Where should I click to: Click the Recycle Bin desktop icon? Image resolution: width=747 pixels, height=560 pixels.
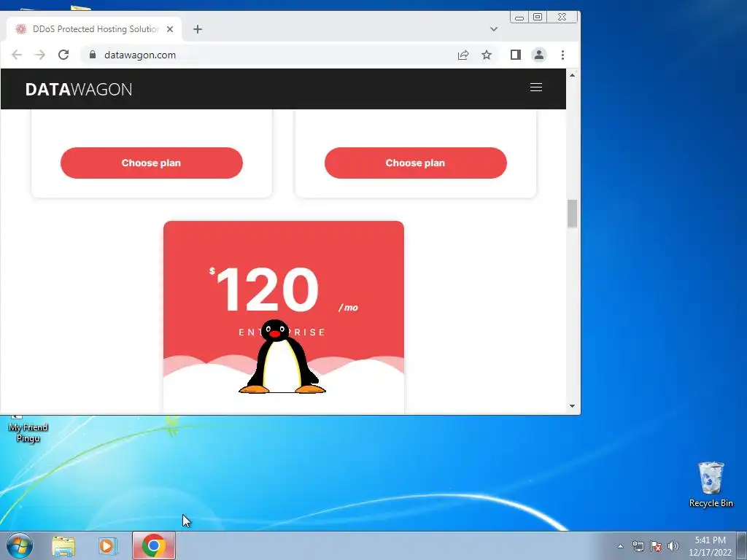[x=711, y=484]
